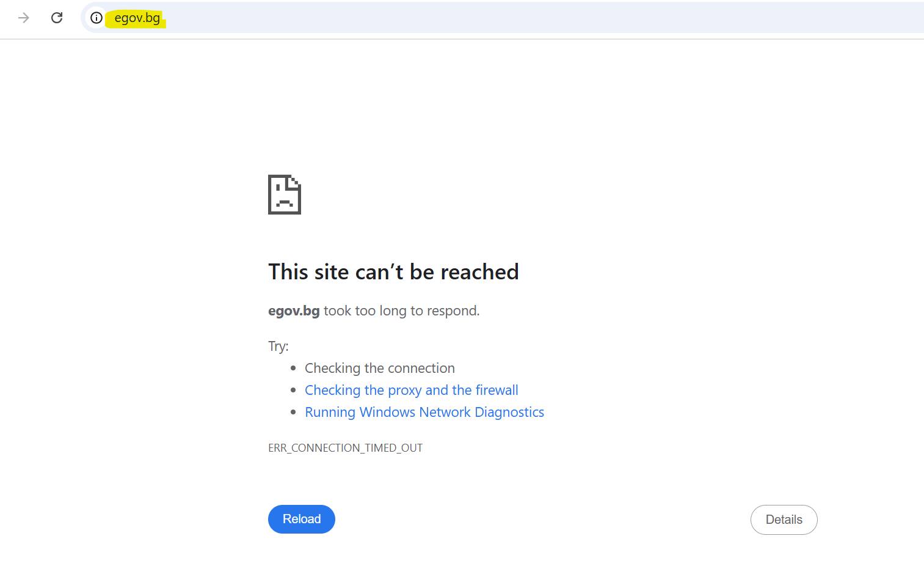Click the ERR_CONNECTION_TIMED_OUT error code
The width and height of the screenshot is (924, 577).
(x=345, y=448)
